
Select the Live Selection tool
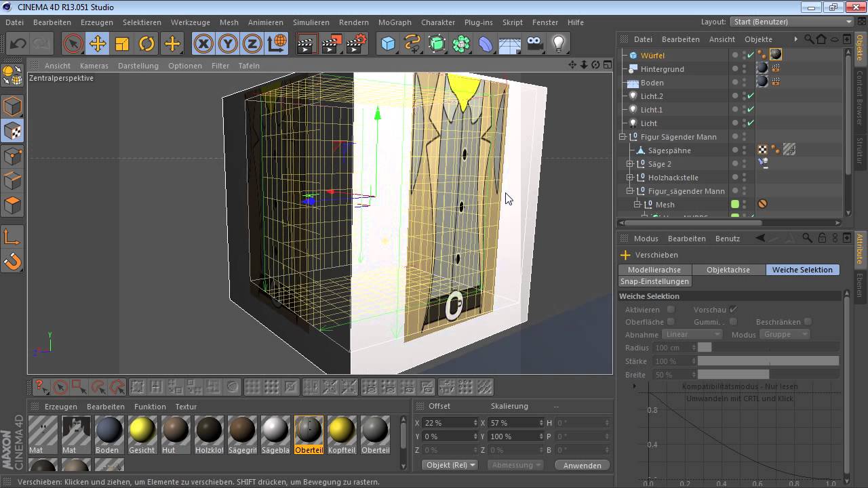pos(73,44)
